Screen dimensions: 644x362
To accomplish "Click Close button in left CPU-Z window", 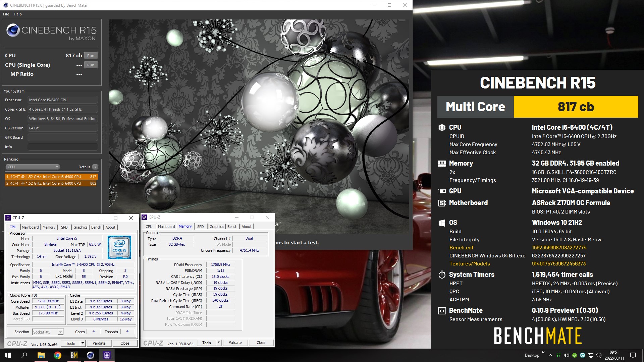I will pos(125,343).
